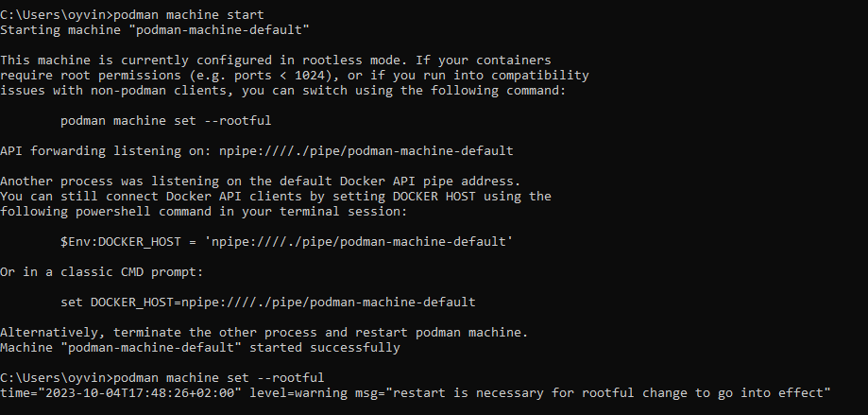Click 'You can still connect Docker API clients' line
This screenshot has height=415, width=868.
click(276, 196)
